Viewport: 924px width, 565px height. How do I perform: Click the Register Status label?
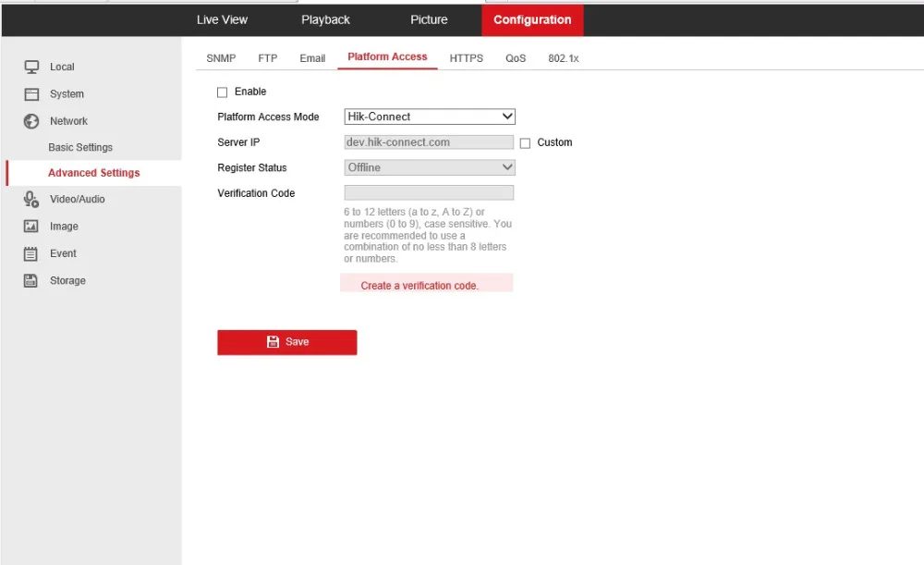(x=251, y=167)
